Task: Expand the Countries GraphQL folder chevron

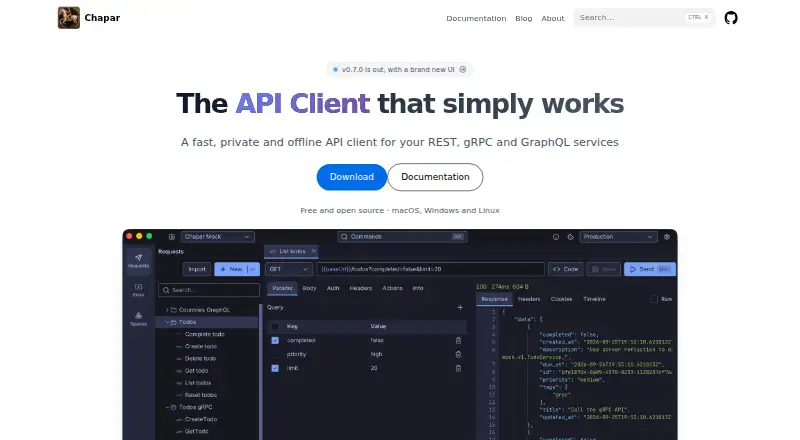Action: (167, 310)
